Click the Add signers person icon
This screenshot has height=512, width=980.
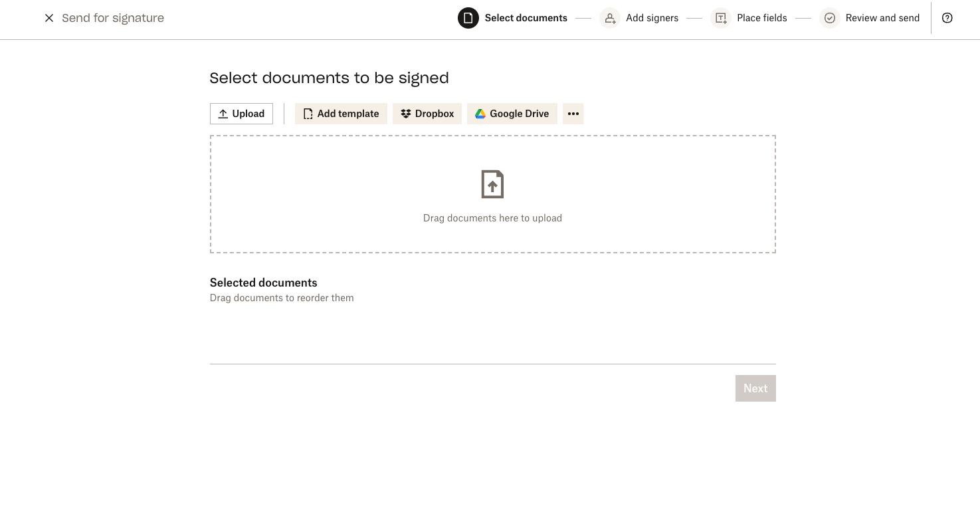[x=610, y=18]
